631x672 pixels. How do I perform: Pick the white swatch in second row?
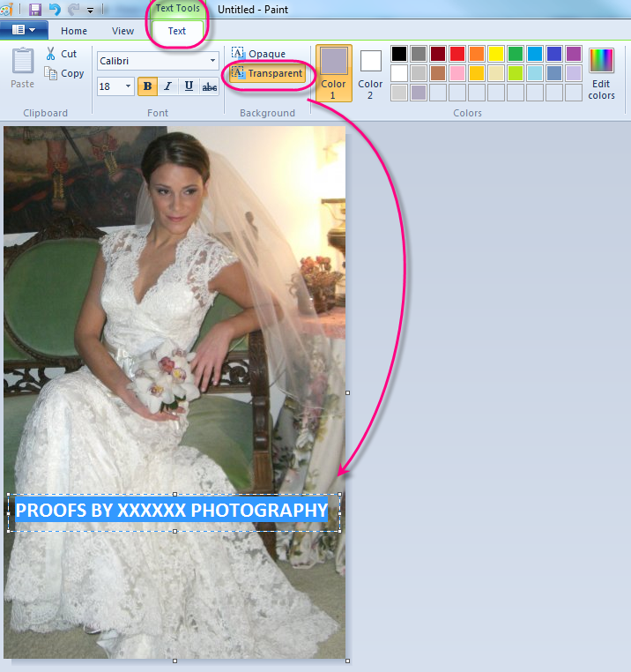399,73
